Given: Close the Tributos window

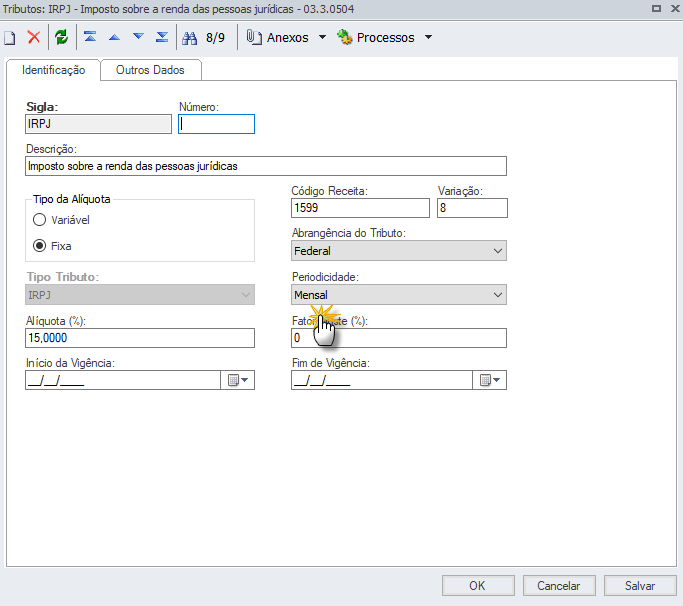Looking at the screenshot, I should point(675,8).
